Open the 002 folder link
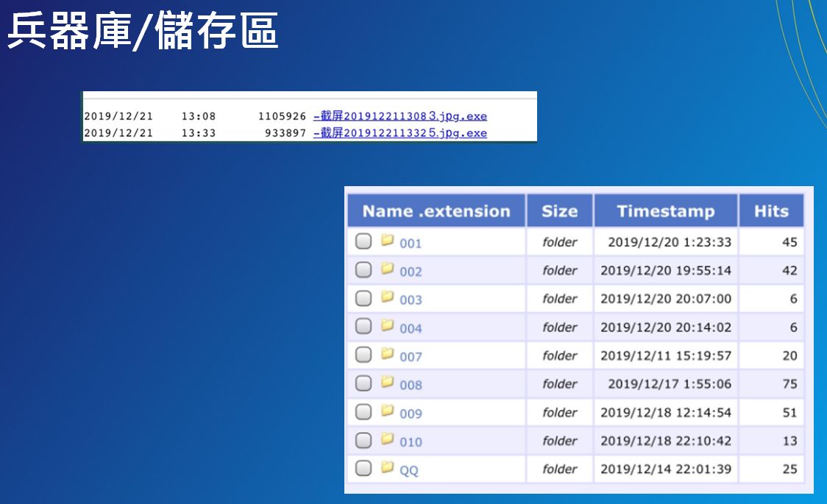Viewport: 827px width, 504px height. [411, 272]
